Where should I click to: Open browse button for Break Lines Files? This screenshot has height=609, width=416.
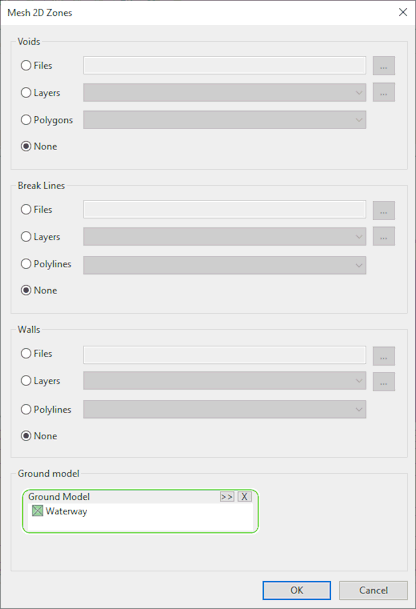tap(384, 211)
